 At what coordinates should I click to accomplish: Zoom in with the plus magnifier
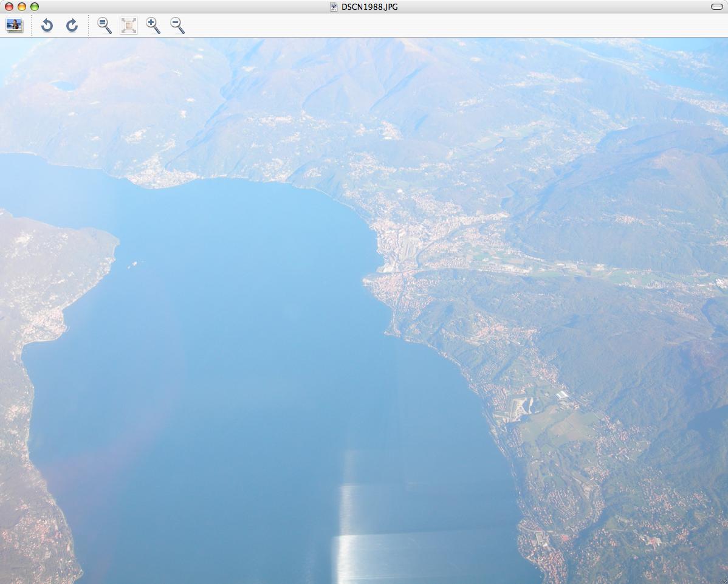[153, 26]
